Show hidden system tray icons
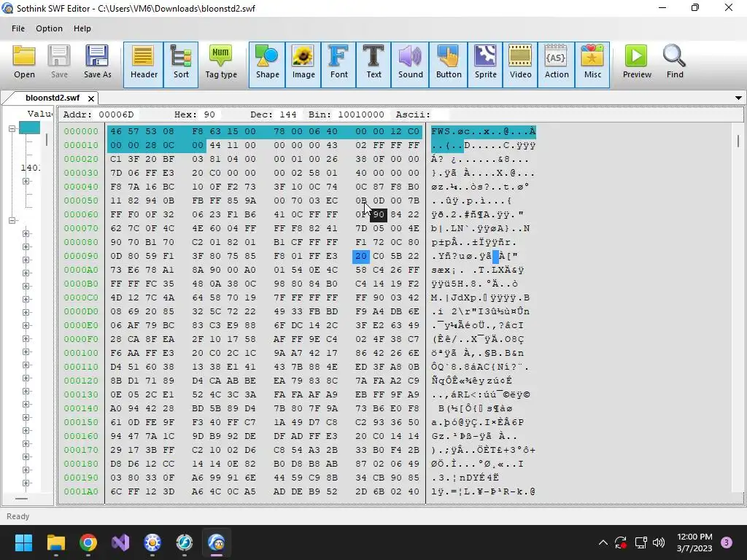This screenshot has width=747, height=560. [x=603, y=542]
